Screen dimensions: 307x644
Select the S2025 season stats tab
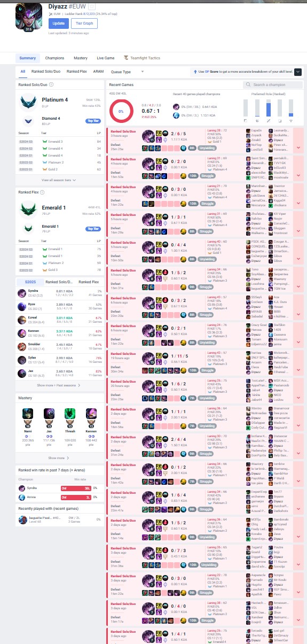click(x=28, y=282)
